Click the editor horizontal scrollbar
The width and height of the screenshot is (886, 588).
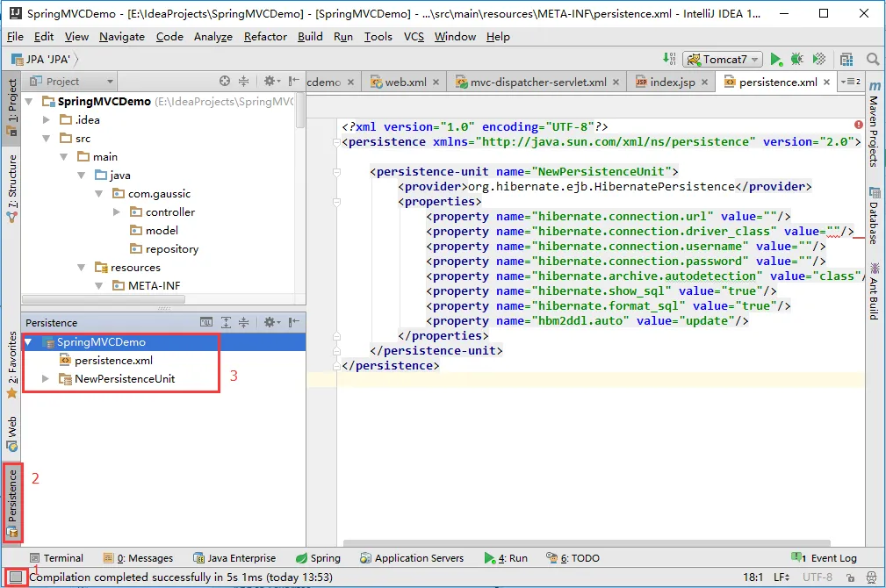click(x=587, y=543)
